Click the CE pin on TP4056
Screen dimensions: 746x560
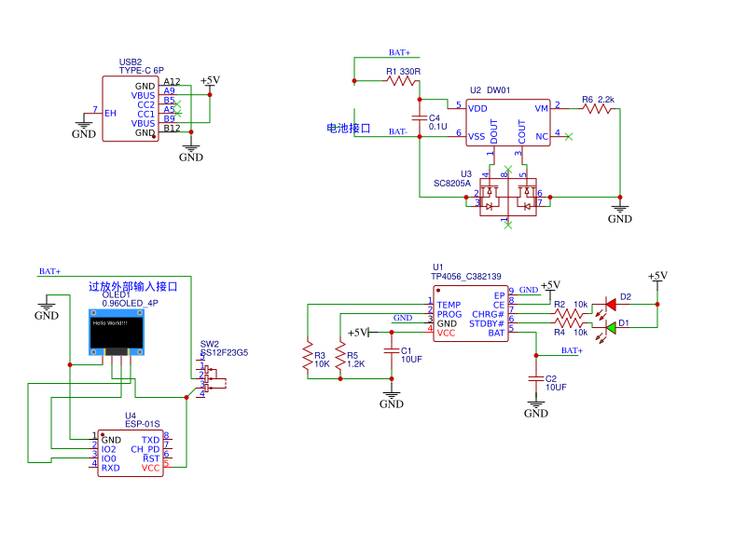click(499, 305)
